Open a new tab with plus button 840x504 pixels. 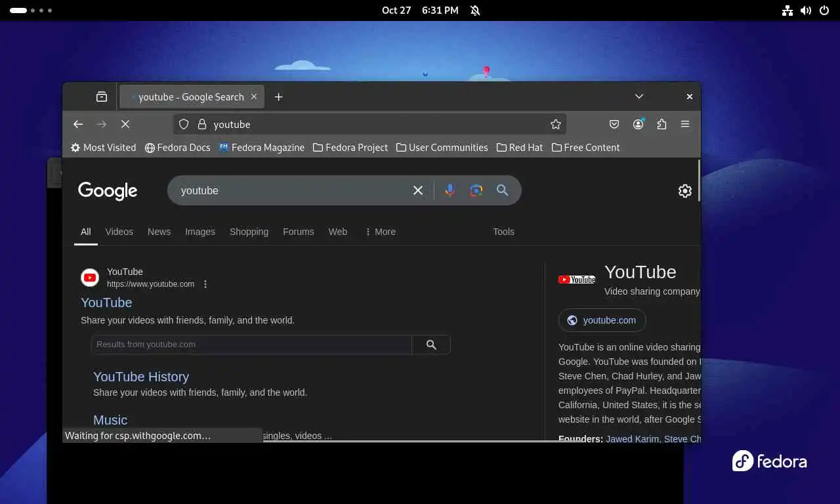[x=278, y=96]
